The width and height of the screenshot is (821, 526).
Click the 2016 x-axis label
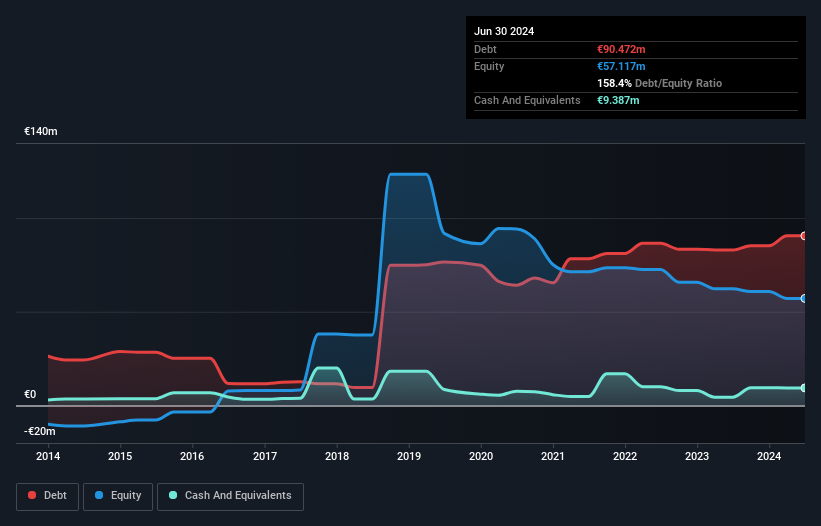(x=192, y=456)
